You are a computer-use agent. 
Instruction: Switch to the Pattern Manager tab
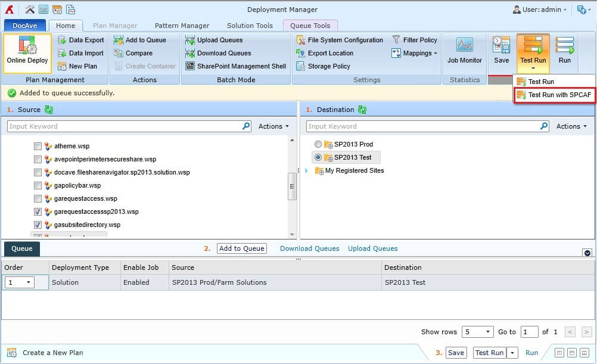[x=182, y=26]
